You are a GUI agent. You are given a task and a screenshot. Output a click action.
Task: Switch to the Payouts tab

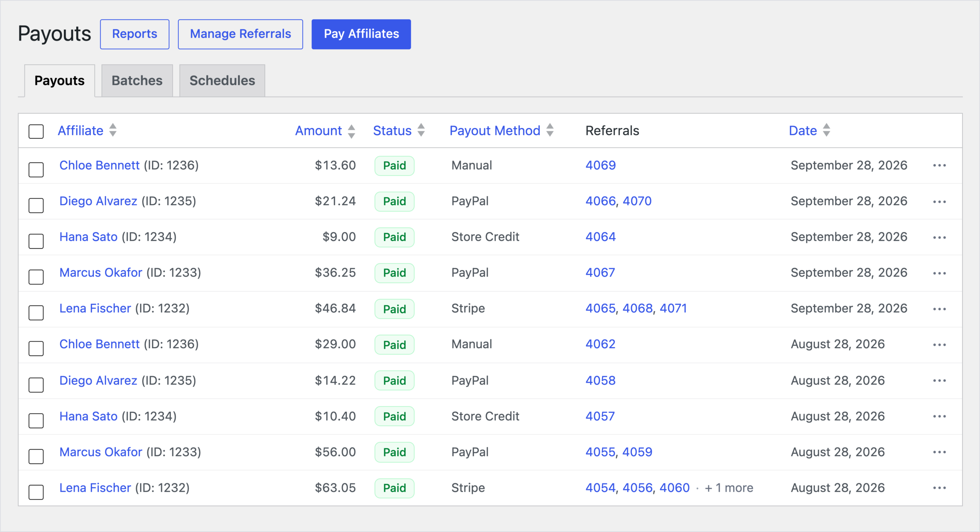[60, 80]
